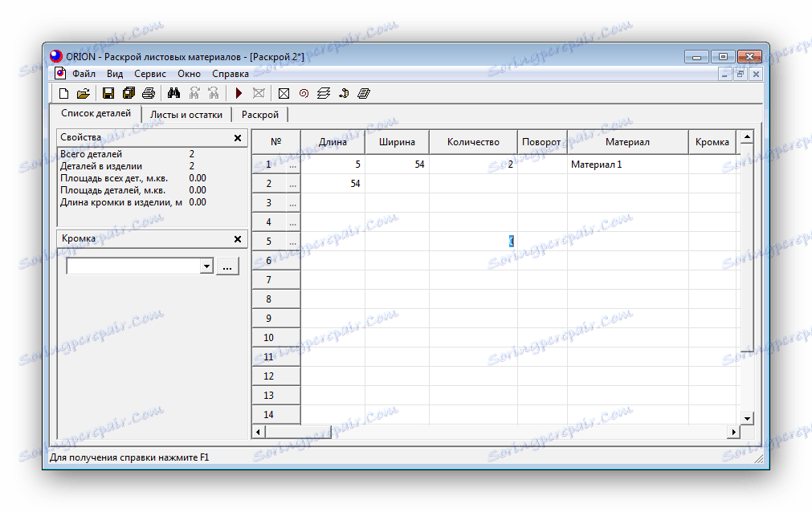
Task: Click the Материал column header
Action: point(627,142)
